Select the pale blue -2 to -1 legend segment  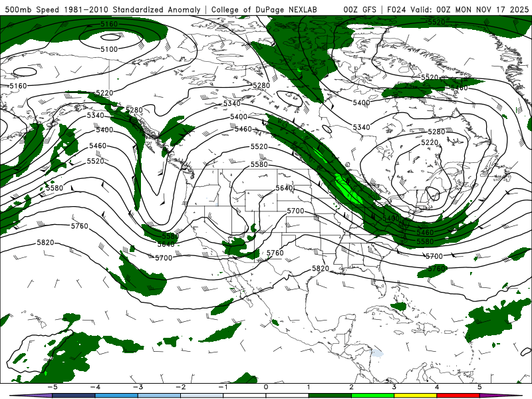(202, 396)
